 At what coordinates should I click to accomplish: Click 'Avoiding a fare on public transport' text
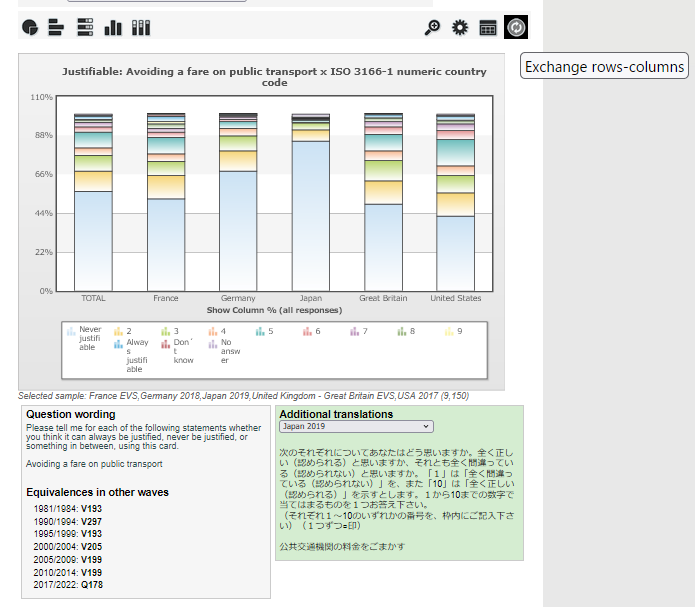(94, 464)
